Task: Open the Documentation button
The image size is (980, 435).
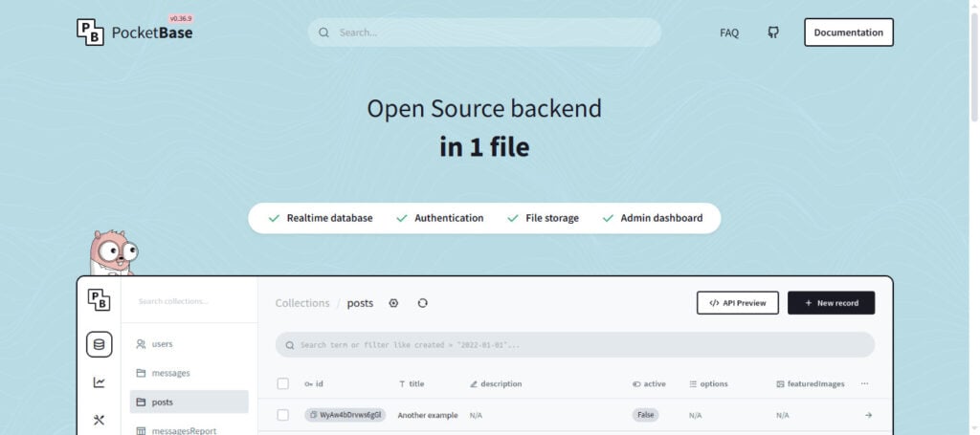Action: pyautogui.click(x=848, y=33)
